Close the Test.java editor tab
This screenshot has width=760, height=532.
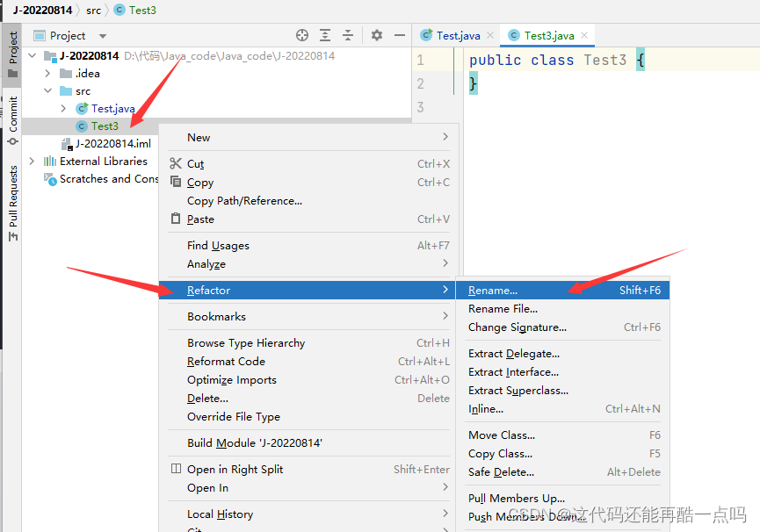[490, 35]
